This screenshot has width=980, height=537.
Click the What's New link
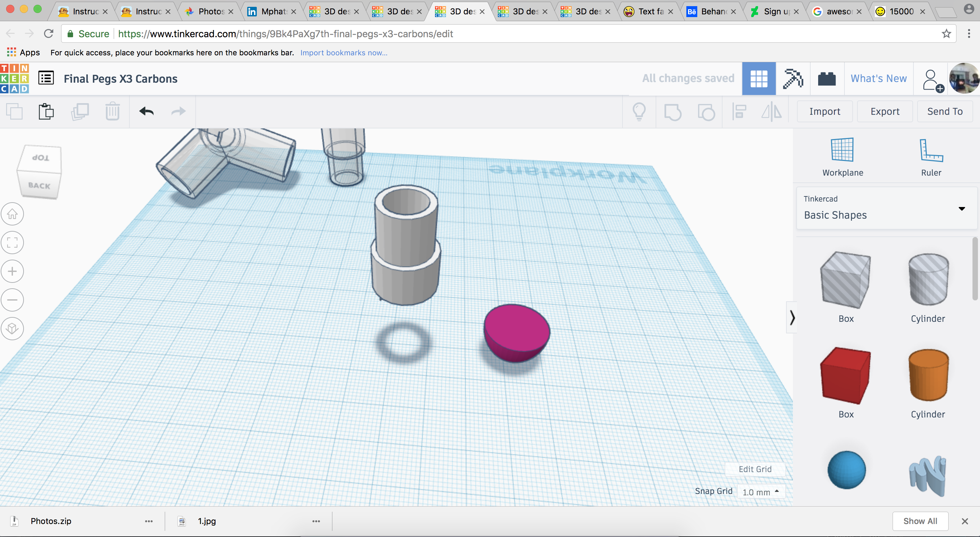coord(879,79)
